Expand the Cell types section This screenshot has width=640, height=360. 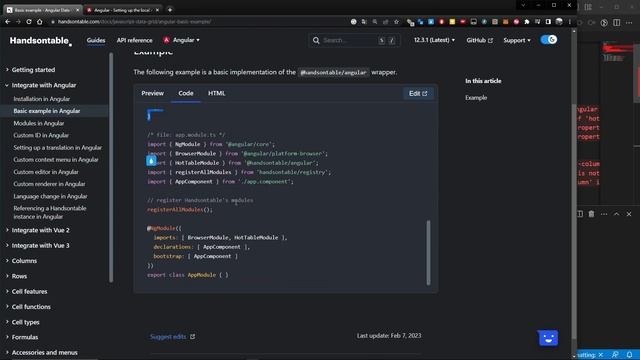coord(25,322)
